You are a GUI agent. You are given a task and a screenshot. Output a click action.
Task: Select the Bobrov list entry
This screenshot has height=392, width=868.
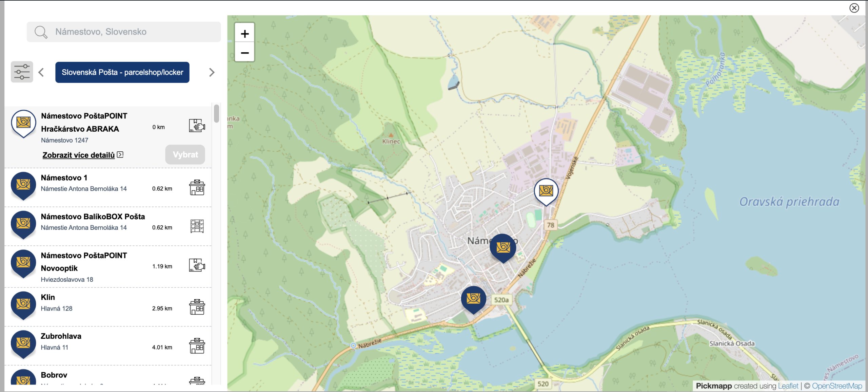pyautogui.click(x=108, y=375)
